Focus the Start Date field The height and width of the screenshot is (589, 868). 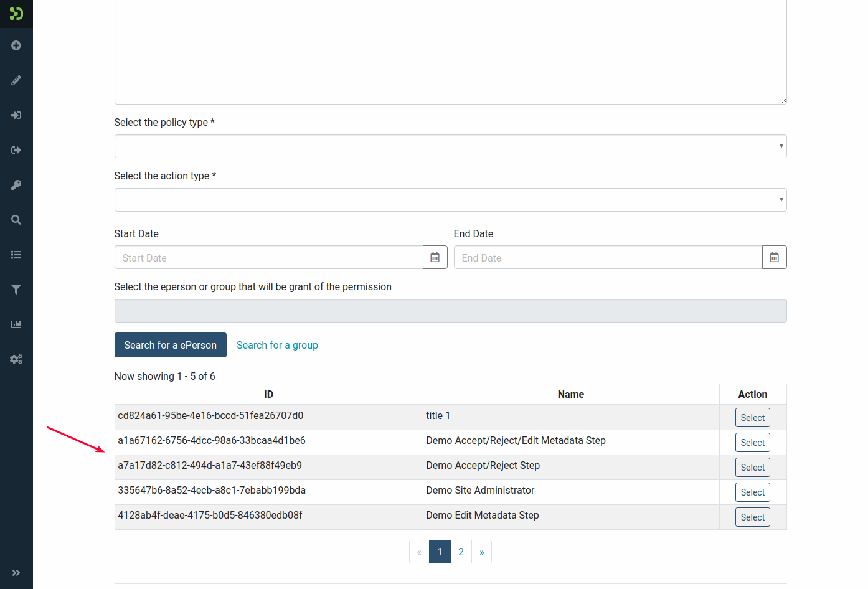coord(269,257)
